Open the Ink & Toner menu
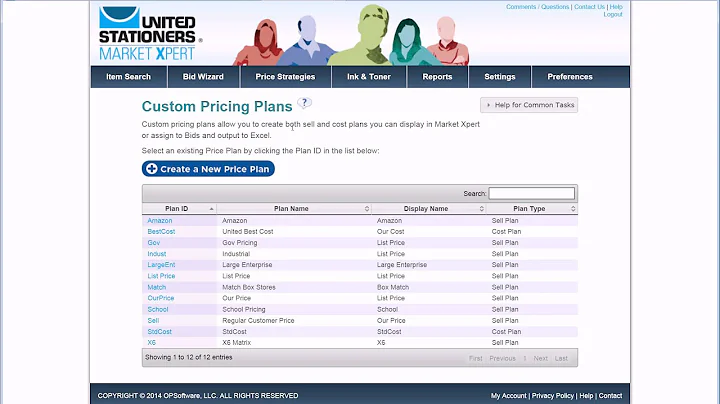 pyautogui.click(x=369, y=77)
